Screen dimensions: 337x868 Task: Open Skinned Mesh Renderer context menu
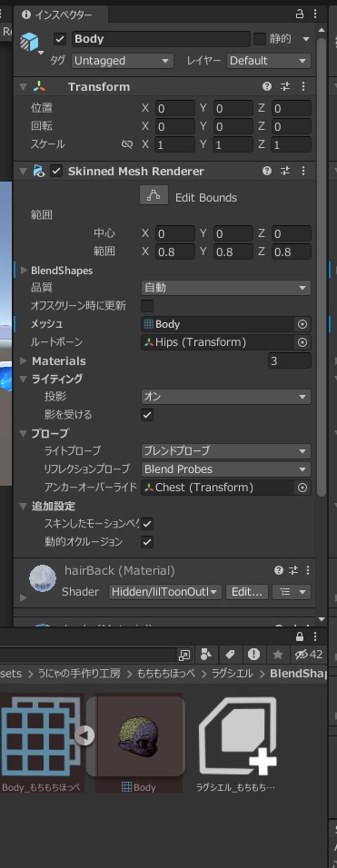click(x=302, y=171)
